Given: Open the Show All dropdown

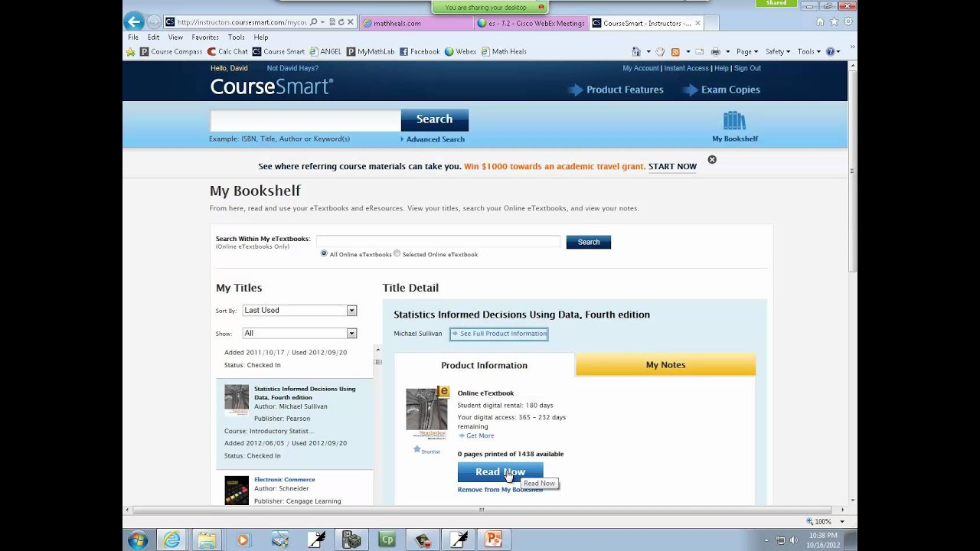Looking at the screenshot, I should (x=299, y=333).
